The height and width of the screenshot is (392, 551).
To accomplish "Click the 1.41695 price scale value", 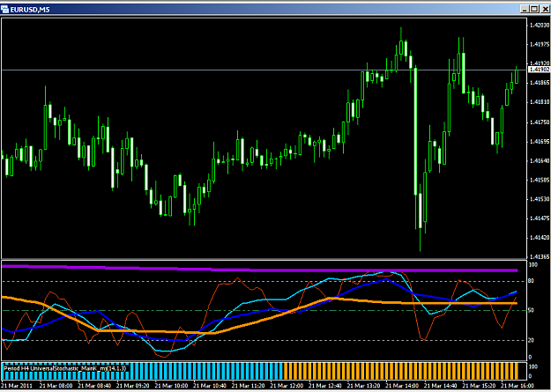I will 540,142.
